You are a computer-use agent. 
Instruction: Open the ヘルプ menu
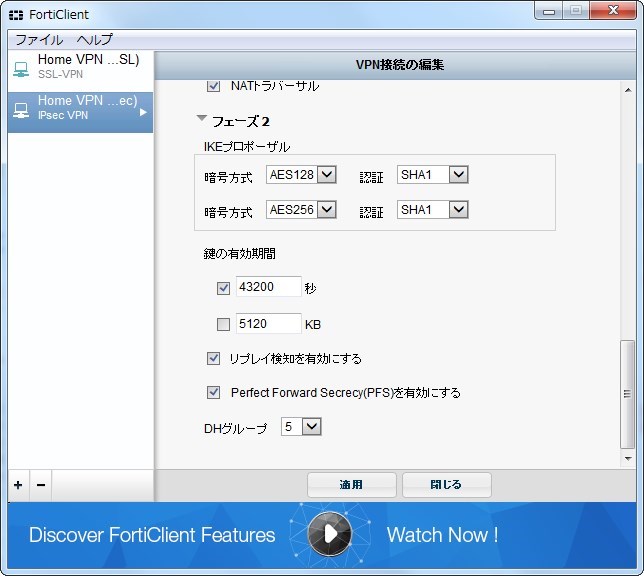[x=94, y=40]
